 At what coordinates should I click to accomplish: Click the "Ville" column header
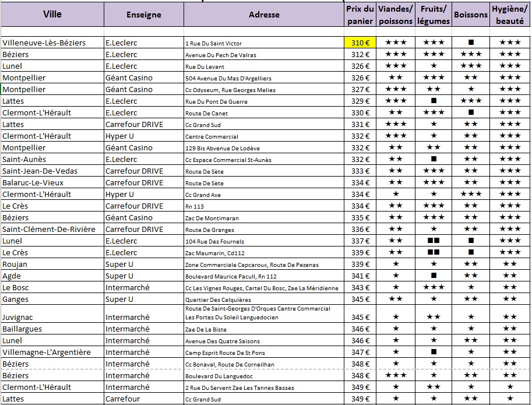[52, 14]
